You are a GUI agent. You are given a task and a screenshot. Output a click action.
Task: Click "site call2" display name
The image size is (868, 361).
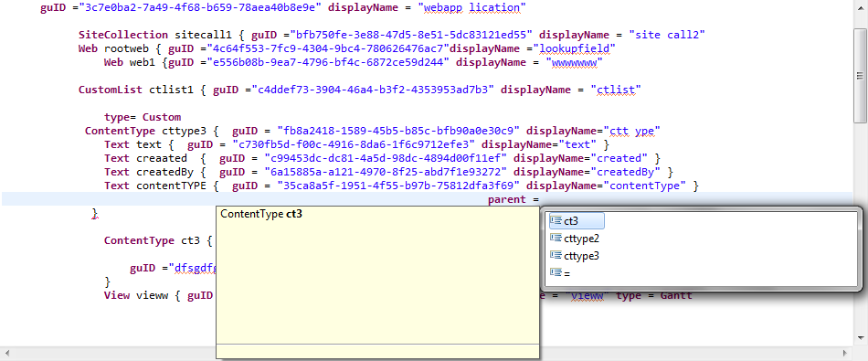[666, 35]
